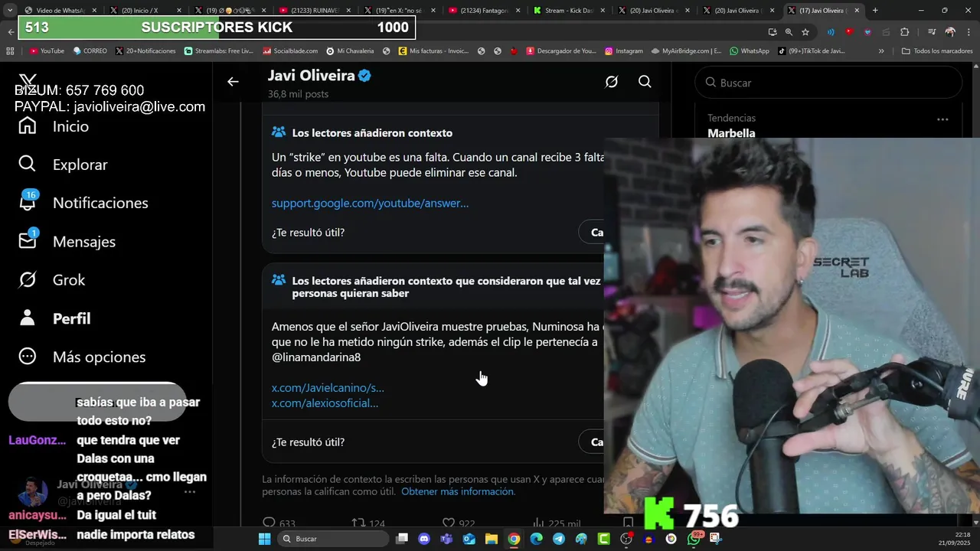Open the more options dots beside Tendencias
The image size is (980, 551).
click(x=942, y=119)
